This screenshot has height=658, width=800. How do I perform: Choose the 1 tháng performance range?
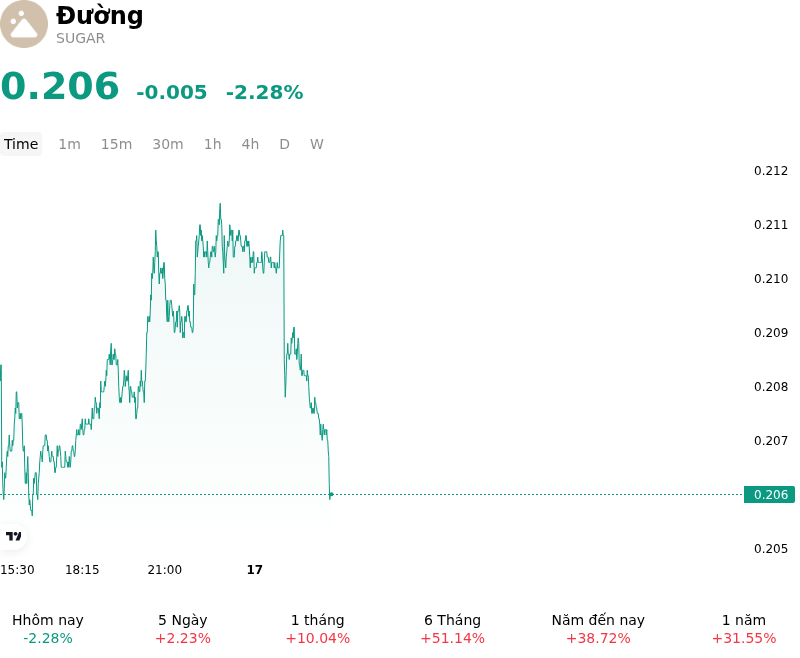point(317,629)
